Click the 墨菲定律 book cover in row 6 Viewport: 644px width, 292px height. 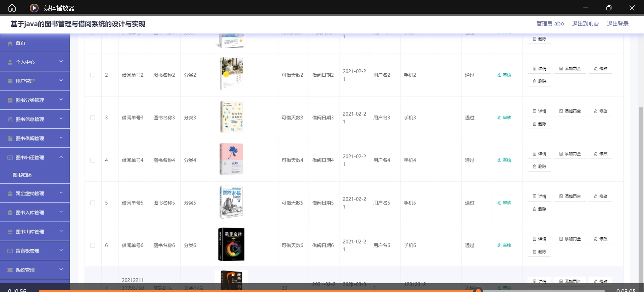point(231,244)
